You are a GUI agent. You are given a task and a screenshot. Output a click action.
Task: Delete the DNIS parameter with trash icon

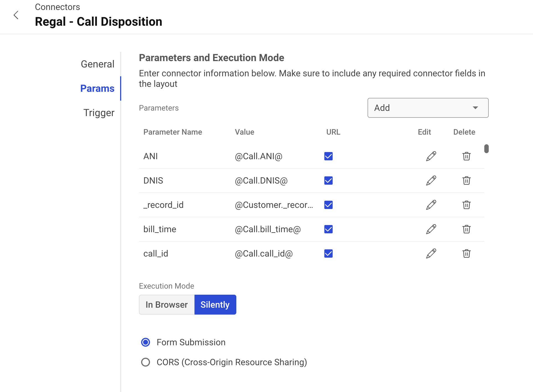point(466,181)
